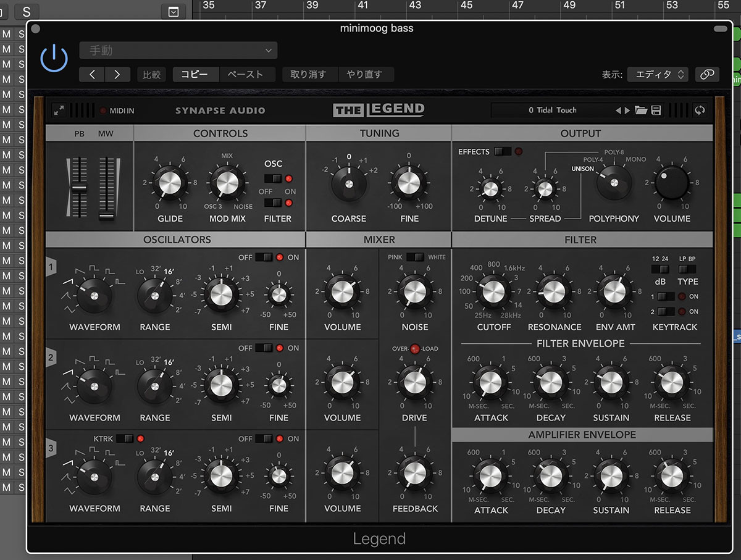The width and height of the screenshot is (741, 560).
Task: Click the PB pitch bend slider
Action: click(78, 187)
